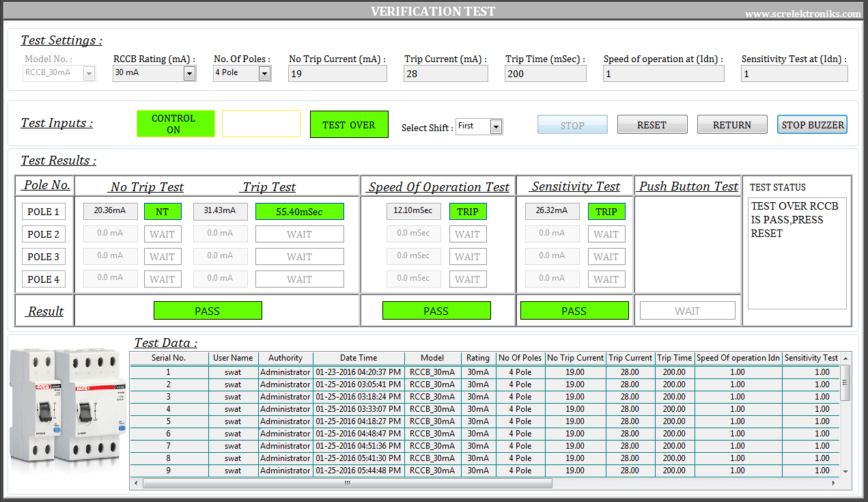Image resolution: width=868 pixels, height=502 pixels.
Task: Click the green NT status for POLE 1
Action: click(163, 211)
